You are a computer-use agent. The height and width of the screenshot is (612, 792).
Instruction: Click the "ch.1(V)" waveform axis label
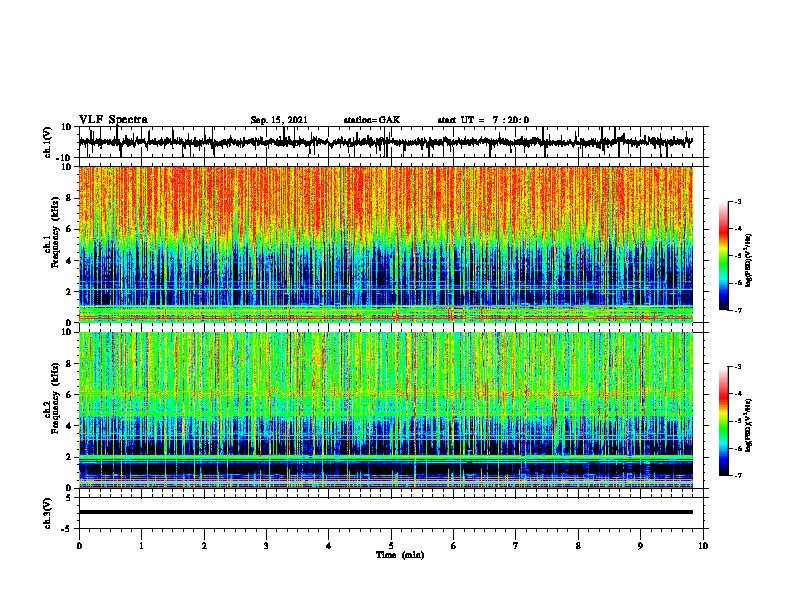click(x=47, y=142)
